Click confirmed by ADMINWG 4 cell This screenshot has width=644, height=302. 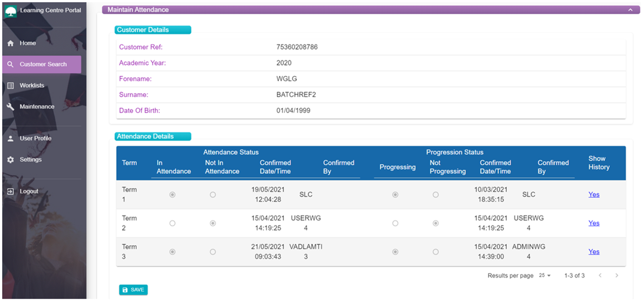529,252
